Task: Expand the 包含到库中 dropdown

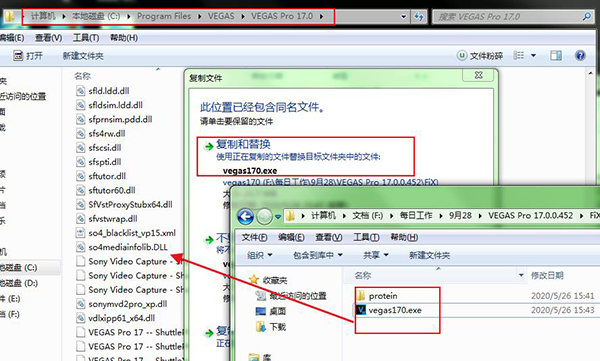Action: click(318, 255)
